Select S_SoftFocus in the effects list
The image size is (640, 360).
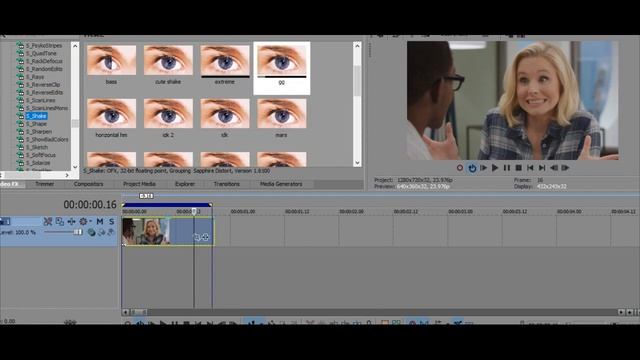(x=40, y=155)
